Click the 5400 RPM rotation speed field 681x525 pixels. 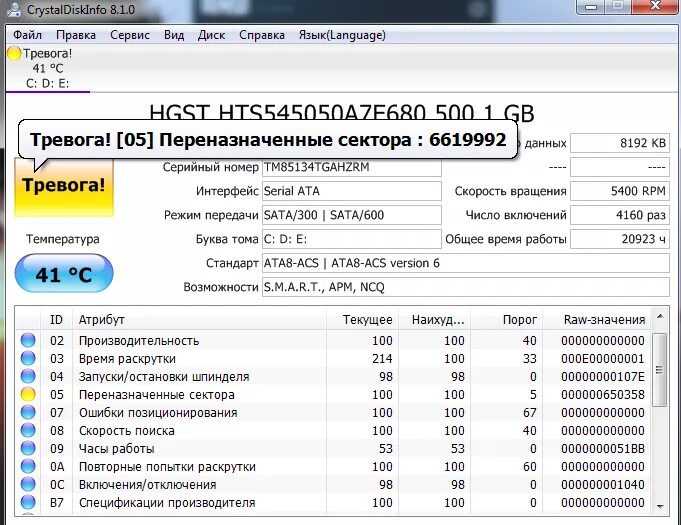[620, 191]
